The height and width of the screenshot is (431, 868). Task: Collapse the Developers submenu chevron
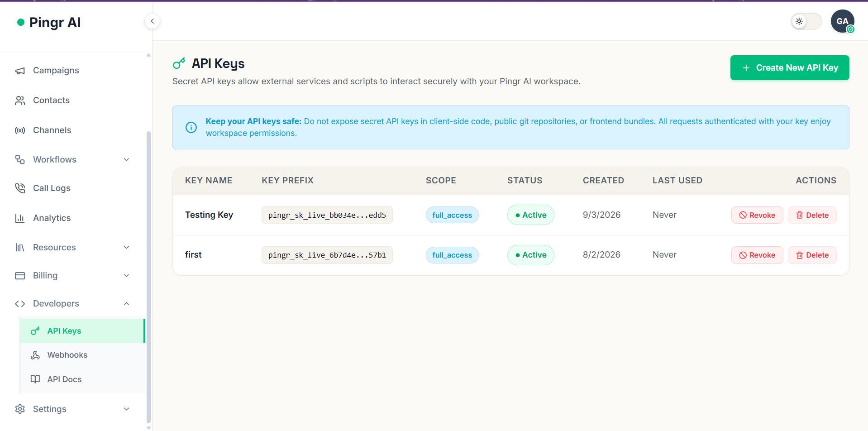tap(127, 303)
